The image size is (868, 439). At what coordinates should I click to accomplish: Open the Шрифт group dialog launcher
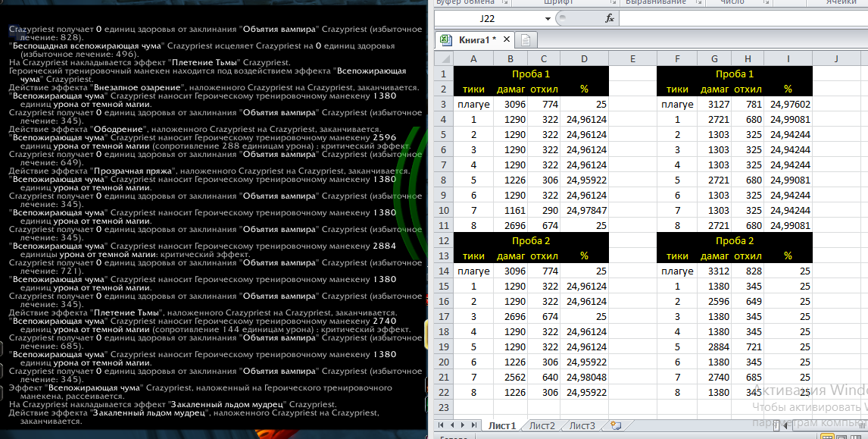pyautogui.click(x=614, y=2)
